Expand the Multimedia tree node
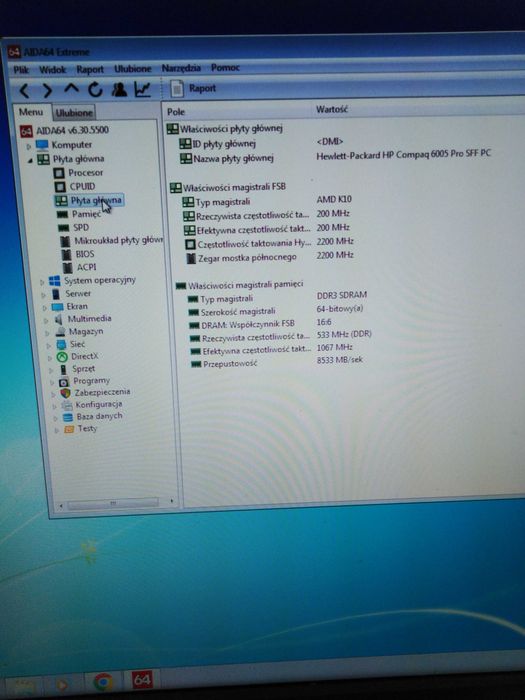Screen dimensions: 525x700 click(46, 320)
